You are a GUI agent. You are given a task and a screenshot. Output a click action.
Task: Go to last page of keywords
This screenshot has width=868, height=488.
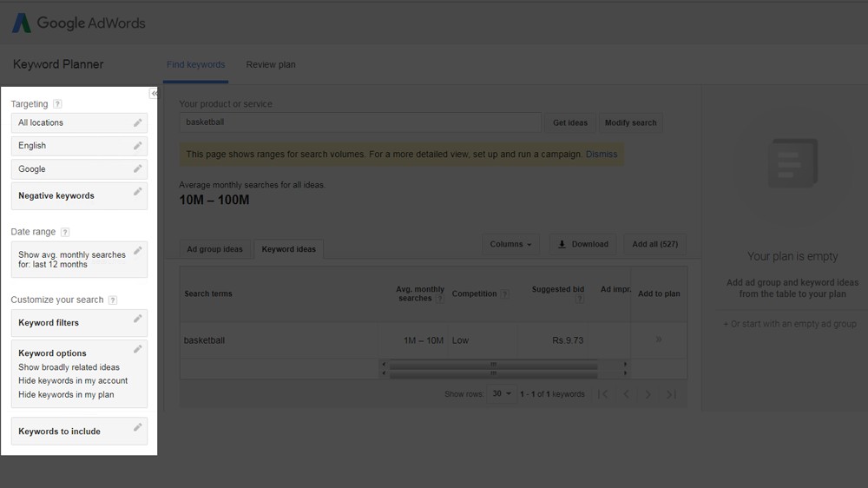click(672, 394)
